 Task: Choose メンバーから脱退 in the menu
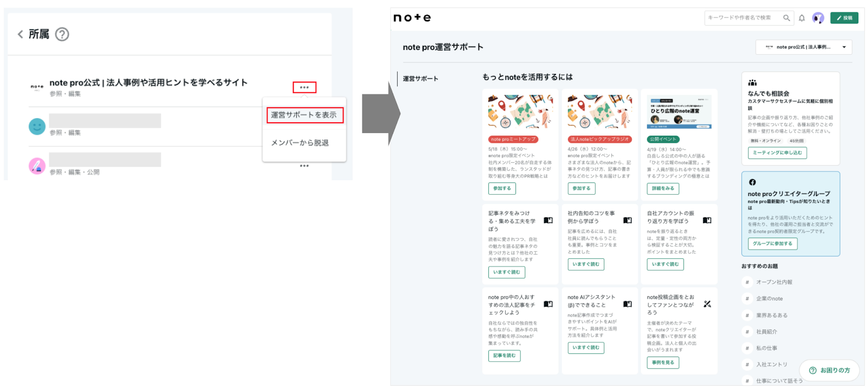pyautogui.click(x=300, y=143)
